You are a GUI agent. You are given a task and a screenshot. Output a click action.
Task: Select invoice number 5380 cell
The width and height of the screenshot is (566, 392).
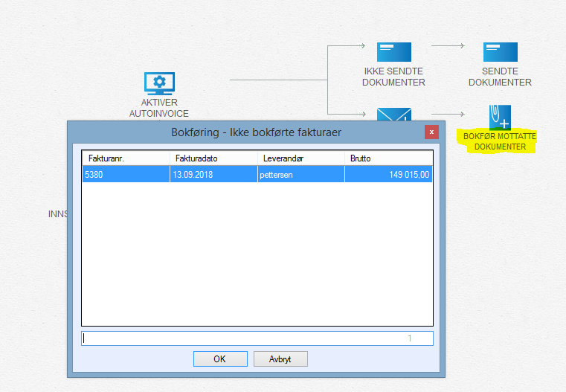click(126, 174)
